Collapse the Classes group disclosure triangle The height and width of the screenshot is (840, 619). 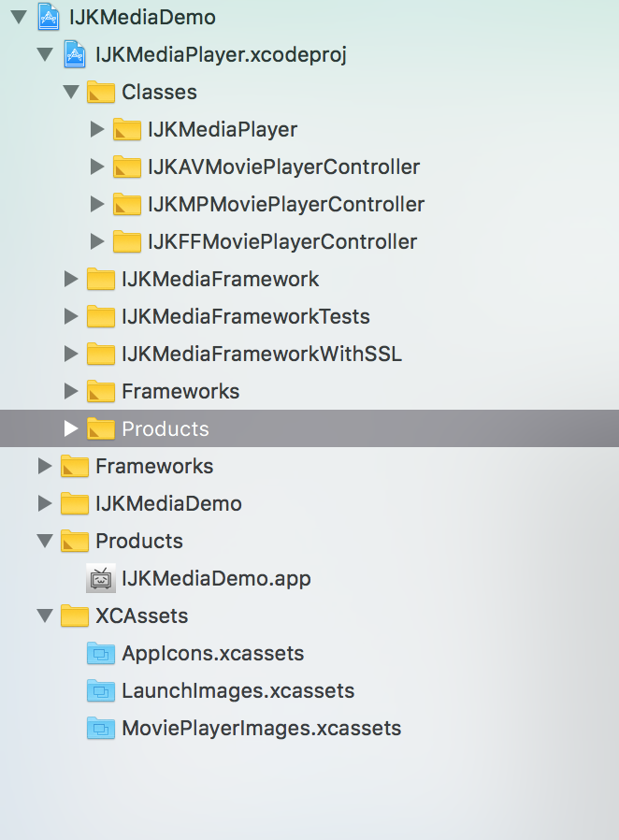(71, 92)
